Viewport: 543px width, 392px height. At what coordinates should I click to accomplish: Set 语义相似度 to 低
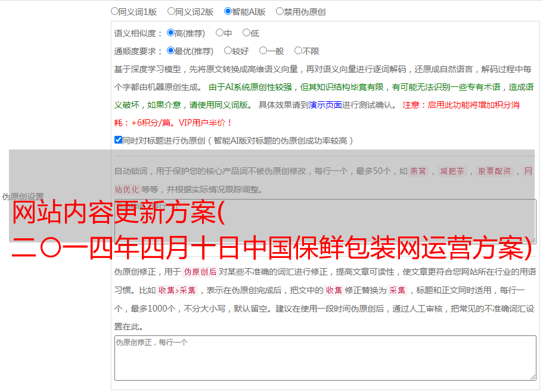pos(247,33)
